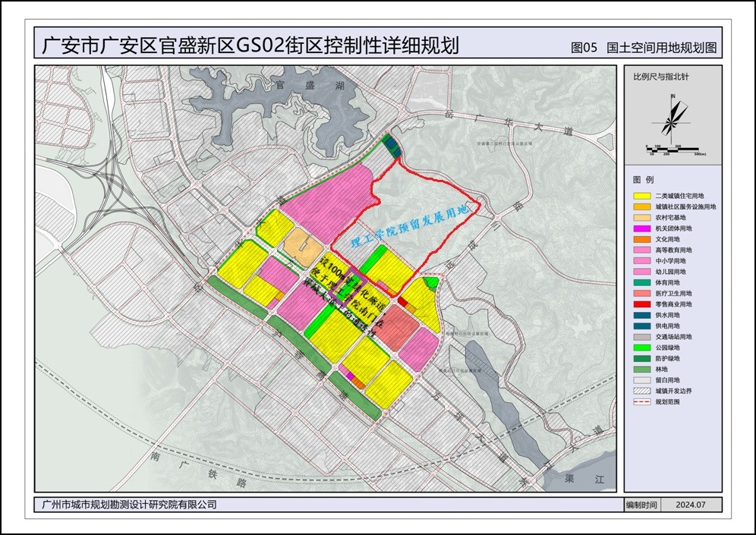Click the pink 高等教育用地 legend swatch

641,250
